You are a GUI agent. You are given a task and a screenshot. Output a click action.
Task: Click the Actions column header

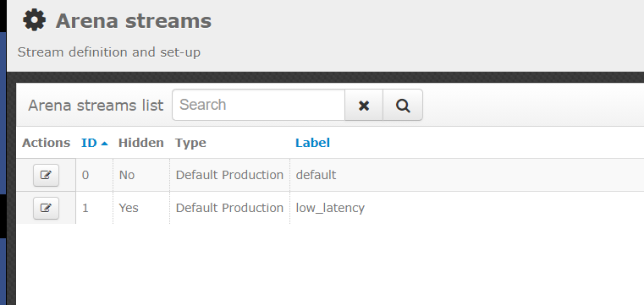point(46,143)
